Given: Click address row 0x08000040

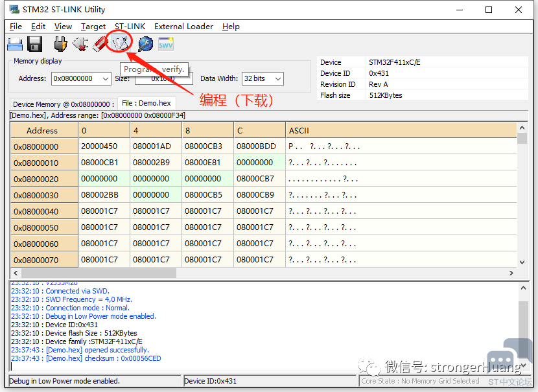Looking at the screenshot, I should [x=44, y=211].
